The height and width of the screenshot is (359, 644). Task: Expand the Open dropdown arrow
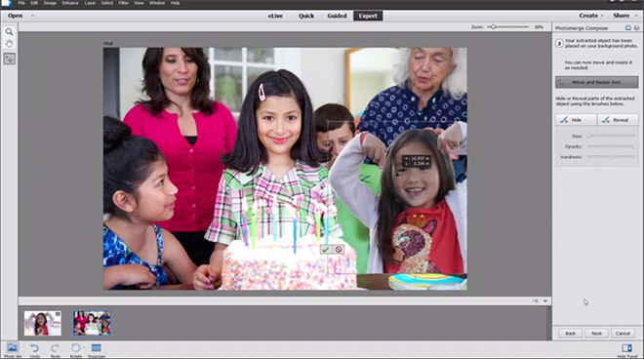click(32, 16)
